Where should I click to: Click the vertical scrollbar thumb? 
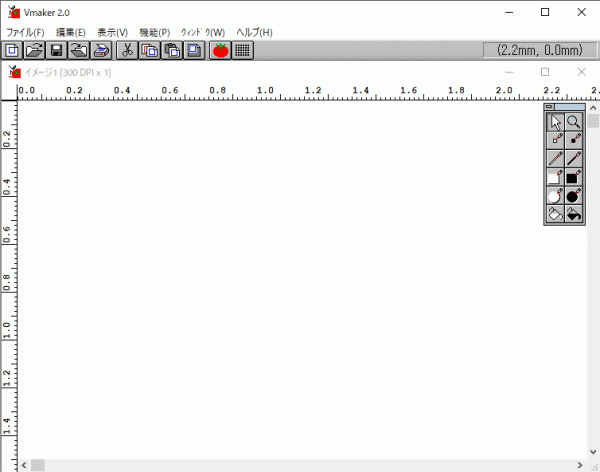593,121
